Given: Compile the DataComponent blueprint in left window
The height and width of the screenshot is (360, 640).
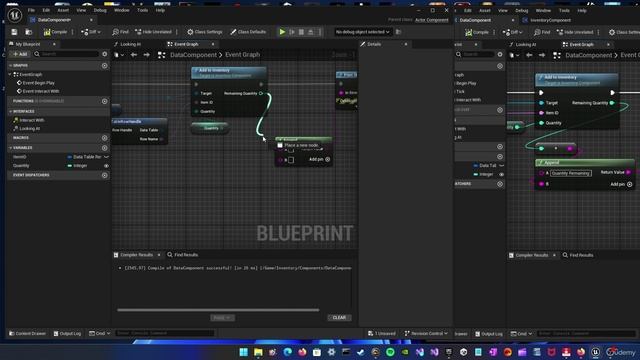Looking at the screenshot, I should pyautogui.click(x=56, y=32).
